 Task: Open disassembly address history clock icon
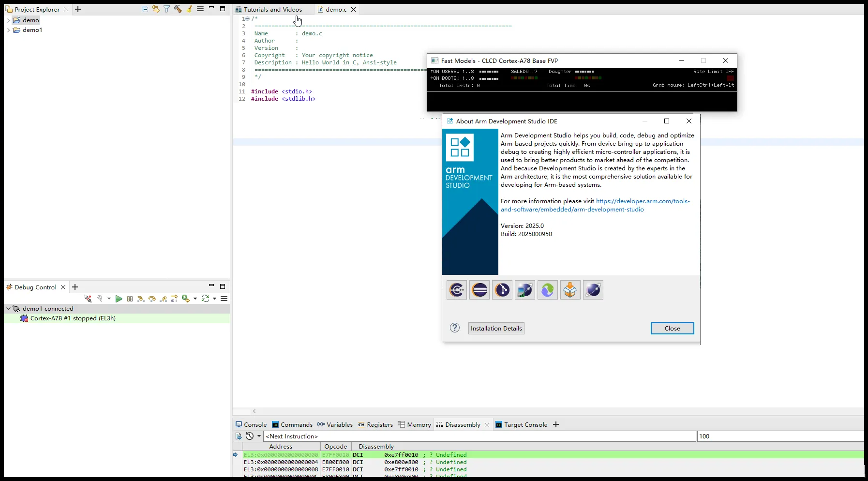(x=250, y=436)
